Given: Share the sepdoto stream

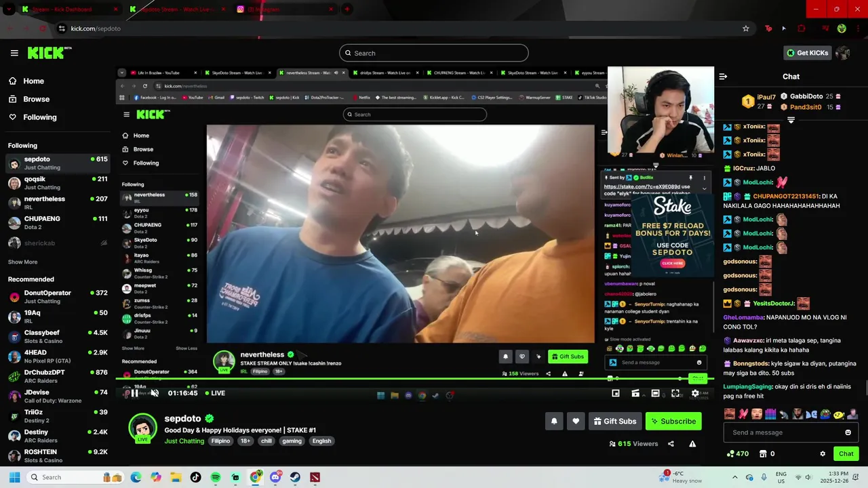Looking at the screenshot, I should [671, 444].
